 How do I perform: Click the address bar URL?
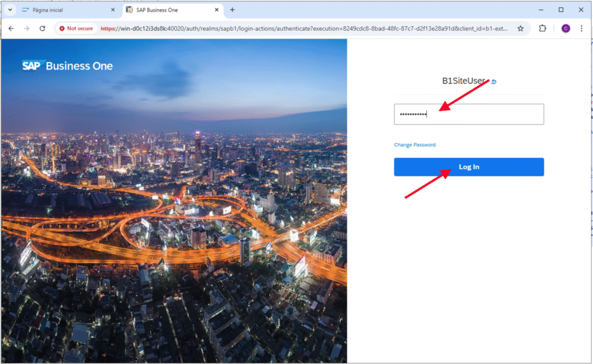[301, 28]
